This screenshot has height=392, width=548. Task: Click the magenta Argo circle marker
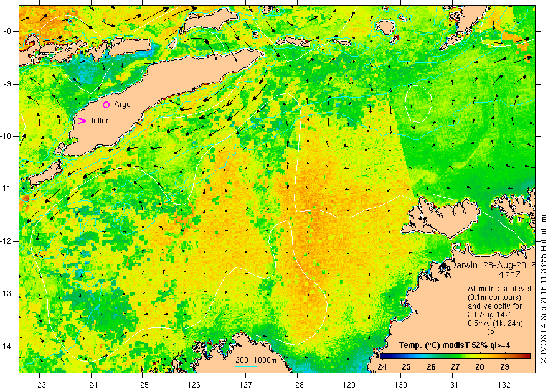(x=106, y=105)
